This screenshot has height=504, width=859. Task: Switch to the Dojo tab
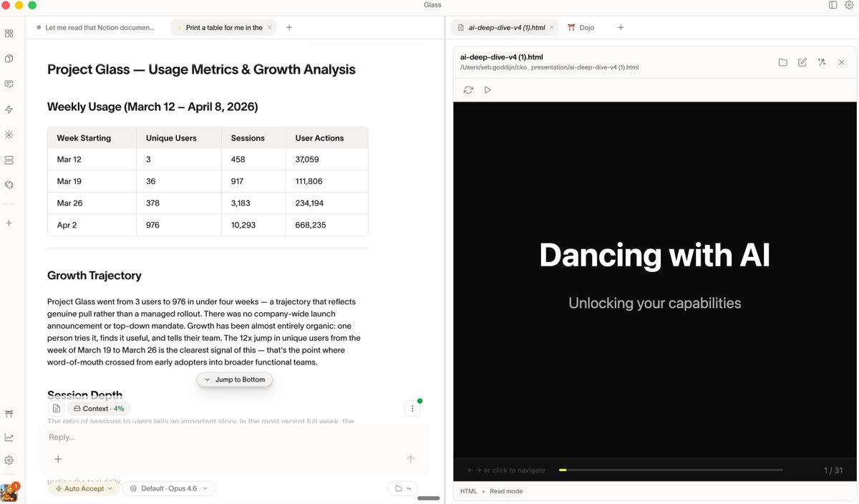tap(586, 27)
